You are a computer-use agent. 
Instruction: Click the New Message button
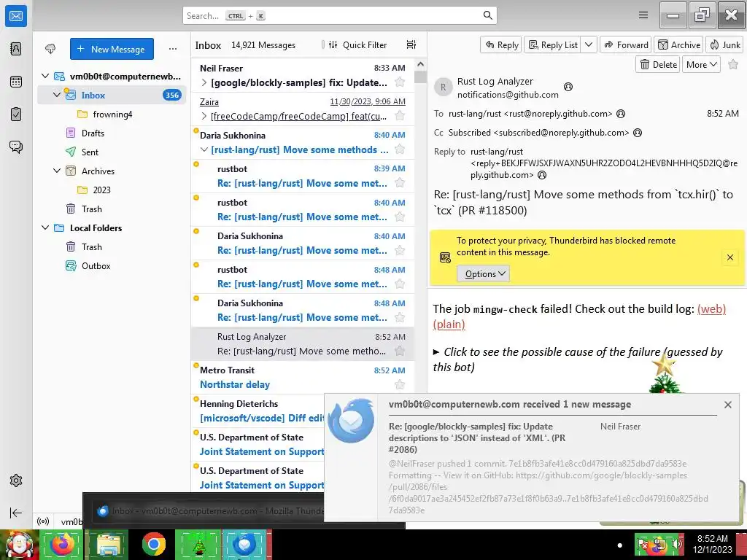(112, 49)
